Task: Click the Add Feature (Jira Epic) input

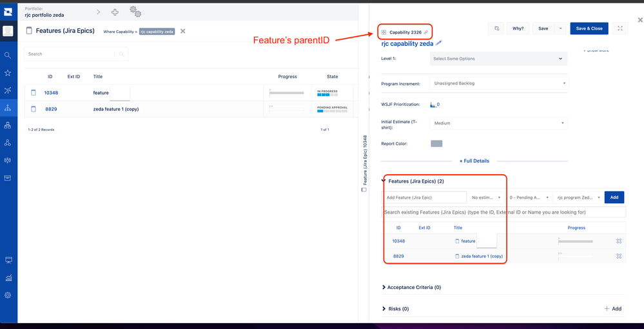Action: [x=425, y=197]
